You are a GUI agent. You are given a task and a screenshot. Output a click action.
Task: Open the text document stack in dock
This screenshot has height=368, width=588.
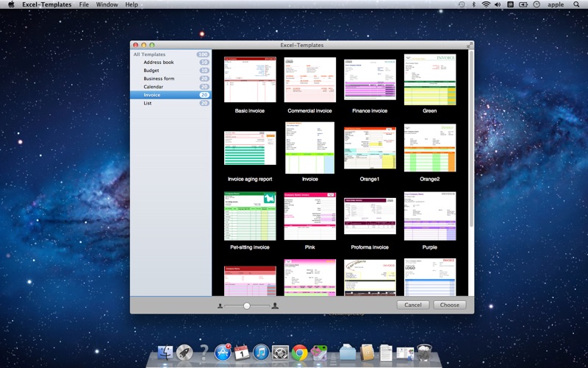(x=385, y=353)
